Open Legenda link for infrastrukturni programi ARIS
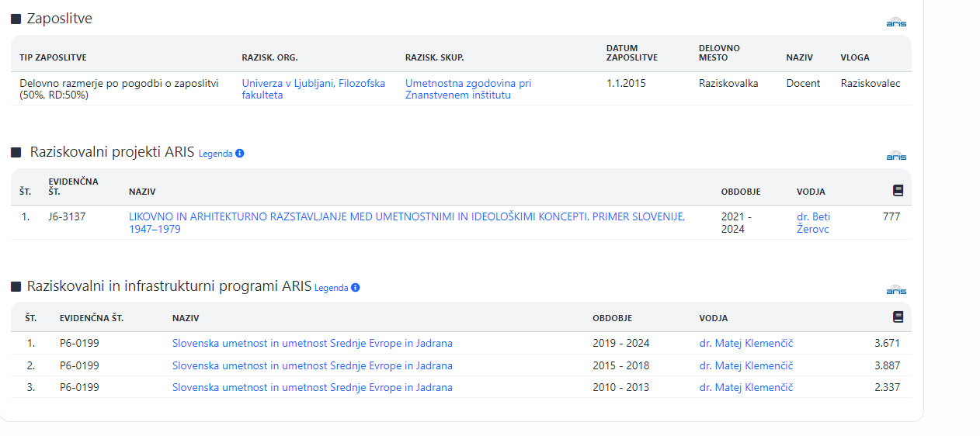 click(x=331, y=288)
